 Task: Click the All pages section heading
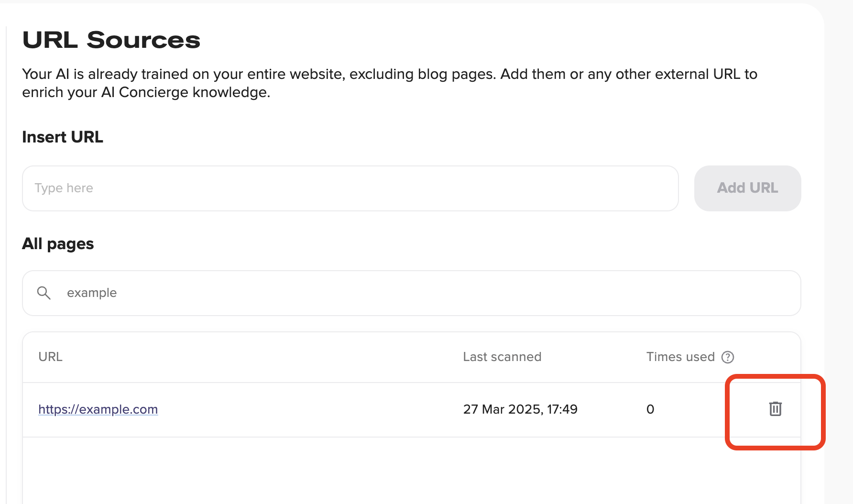click(58, 244)
